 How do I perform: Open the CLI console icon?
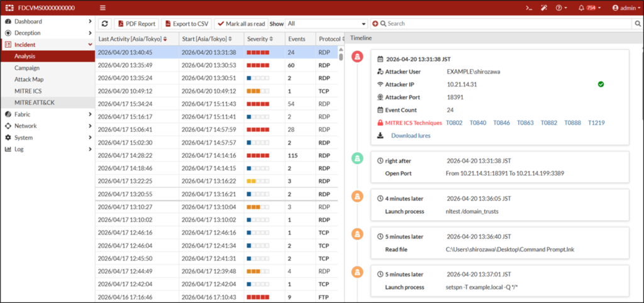(530, 8)
